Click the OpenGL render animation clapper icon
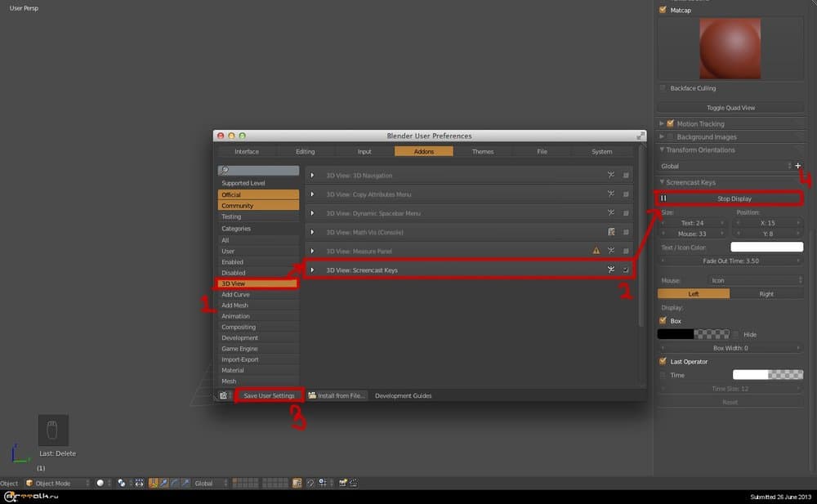Screen dimensions: 817x504 [x=353, y=483]
